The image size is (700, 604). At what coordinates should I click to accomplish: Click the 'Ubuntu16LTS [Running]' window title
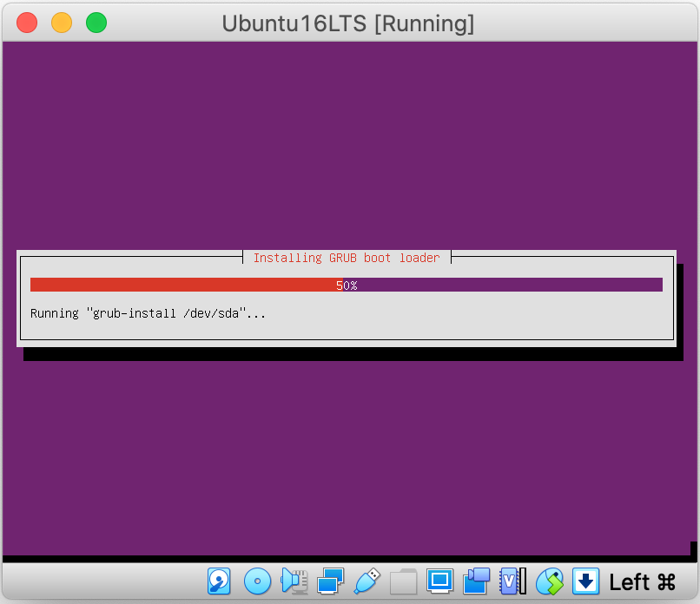click(348, 23)
